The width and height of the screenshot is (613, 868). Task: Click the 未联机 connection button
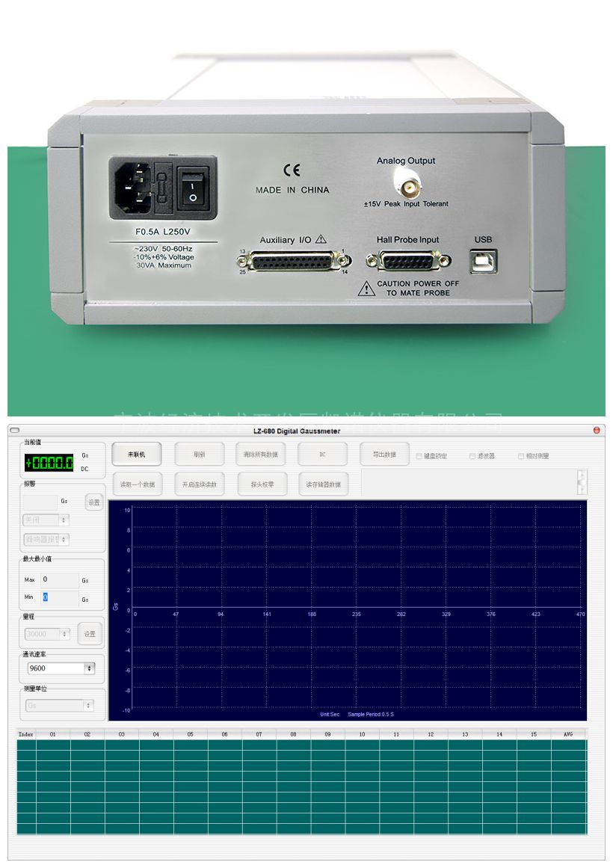pyautogui.click(x=136, y=455)
